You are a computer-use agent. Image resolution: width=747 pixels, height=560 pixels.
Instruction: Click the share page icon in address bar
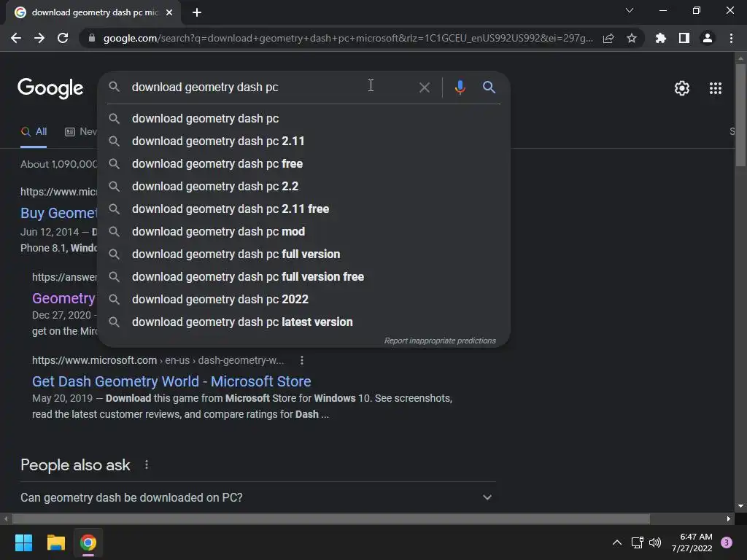click(608, 38)
